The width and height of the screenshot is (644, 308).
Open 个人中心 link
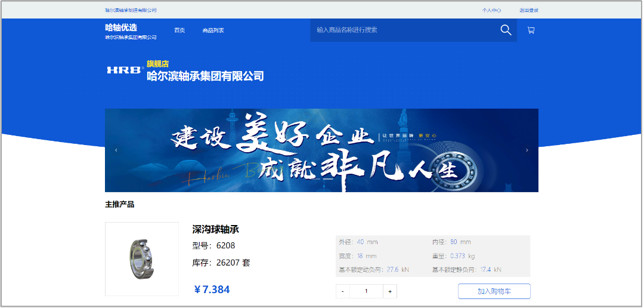click(491, 10)
